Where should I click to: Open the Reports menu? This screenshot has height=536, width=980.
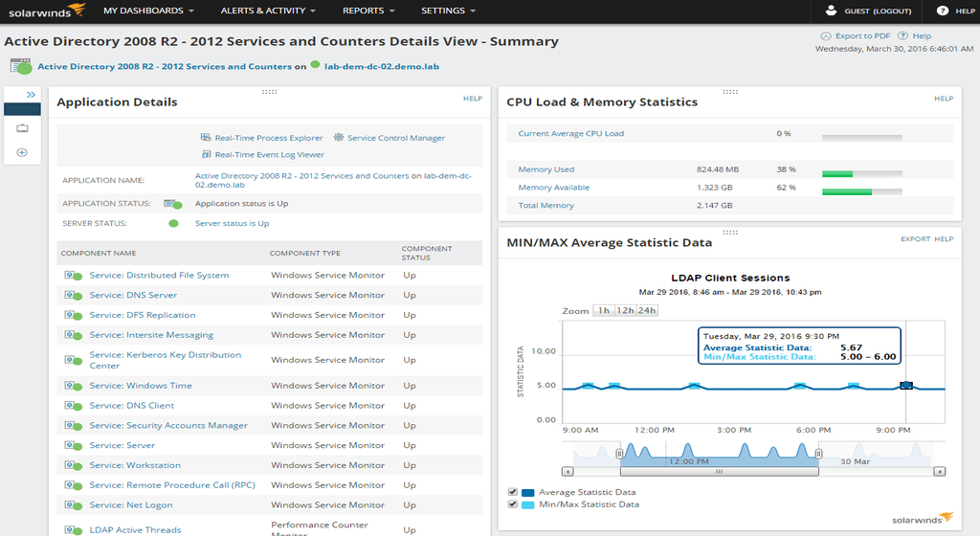368,11
